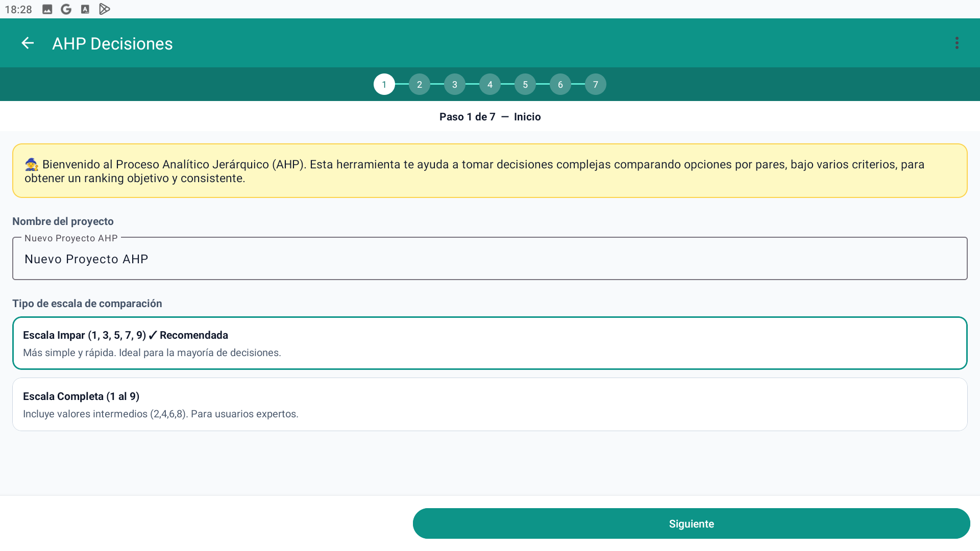Focus the Nuevo Proyecto AHP name field
The width and height of the screenshot is (980, 551).
point(490,259)
